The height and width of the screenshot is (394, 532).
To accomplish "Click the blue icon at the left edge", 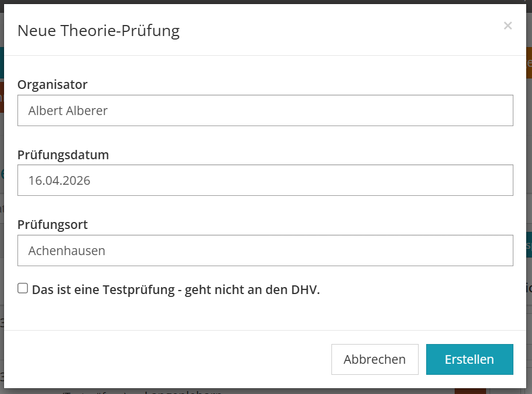I will pos(2,174).
